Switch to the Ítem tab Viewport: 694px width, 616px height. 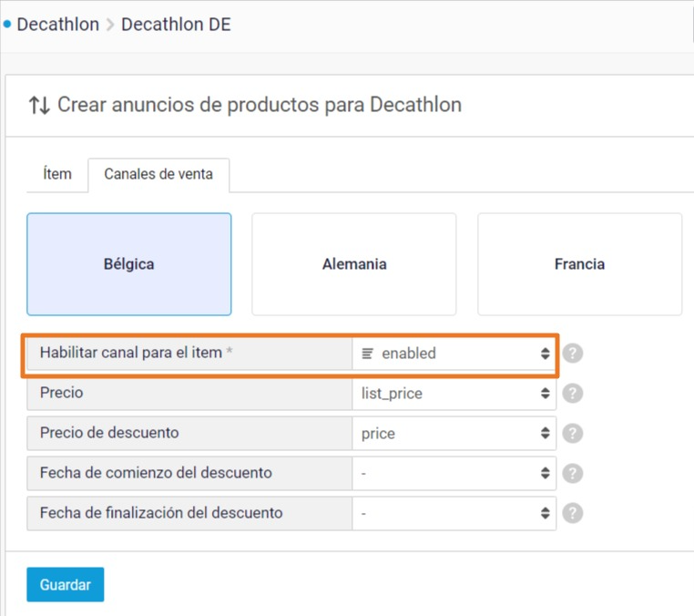(57, 174)
